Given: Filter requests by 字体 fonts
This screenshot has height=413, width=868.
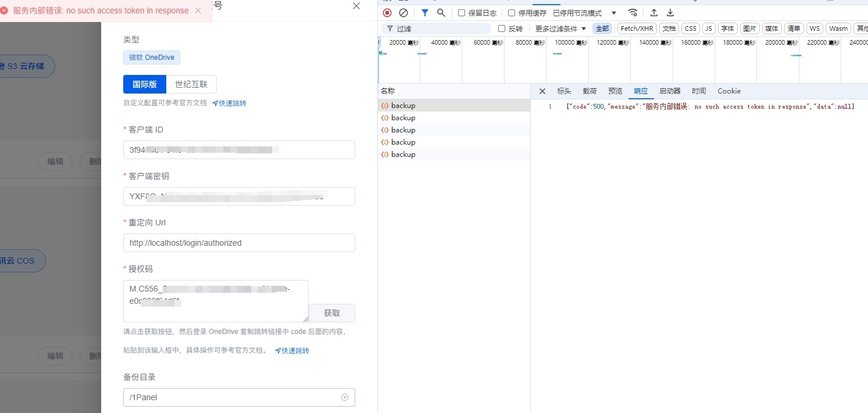Looking at the screenshot, I should point(728,28).
